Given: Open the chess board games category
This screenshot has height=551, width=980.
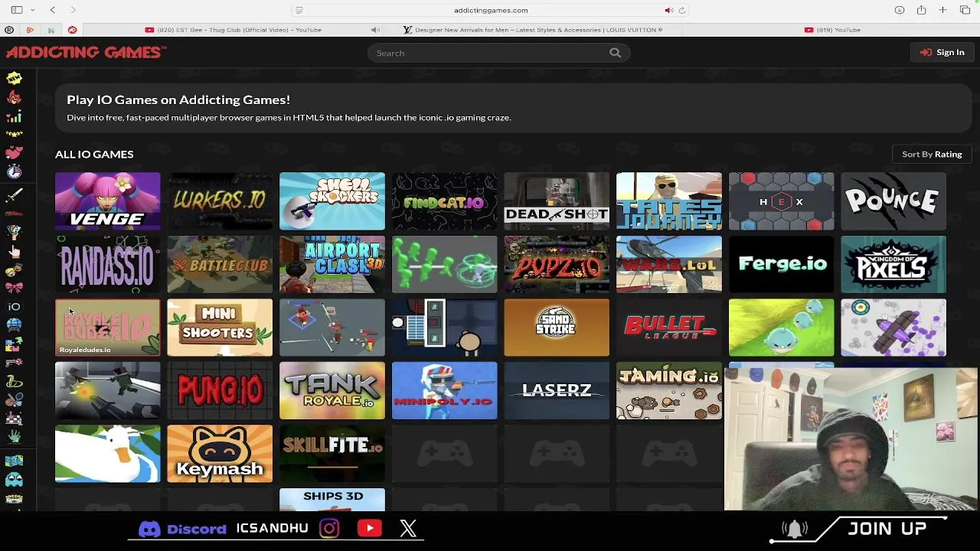Looking at the screenshot, I should point(14,418).
